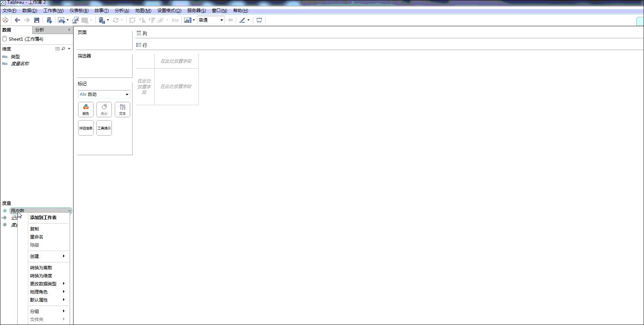644x325 pixels.
Task: Expand the show/hide cards dropdown arrow
Action: [x=194, y=20]
